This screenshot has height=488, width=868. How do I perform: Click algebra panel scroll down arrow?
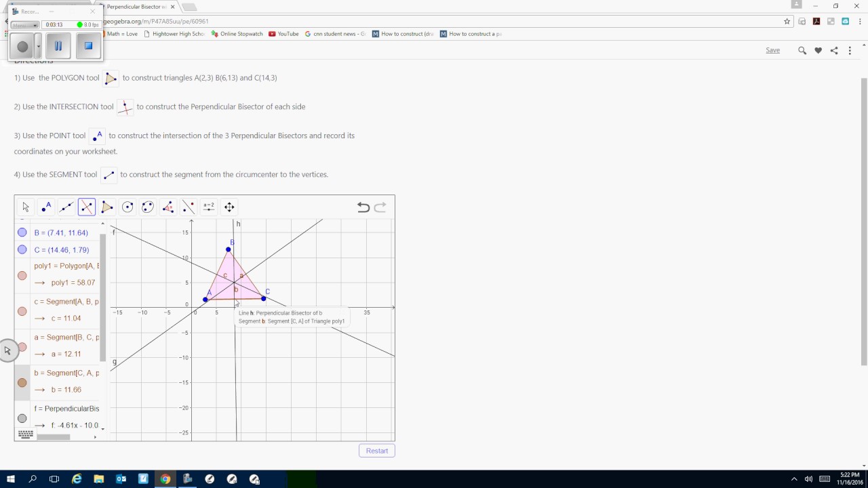[x=103, y=429]
